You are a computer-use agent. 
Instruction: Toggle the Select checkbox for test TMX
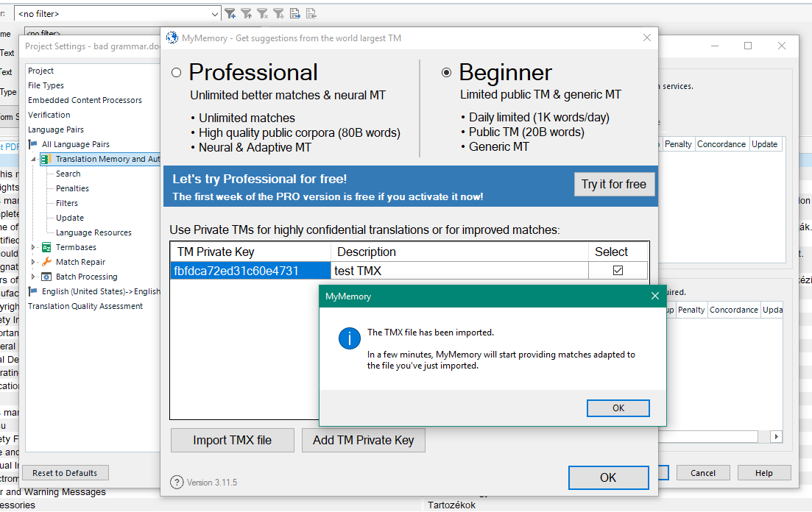coord(618,270)
